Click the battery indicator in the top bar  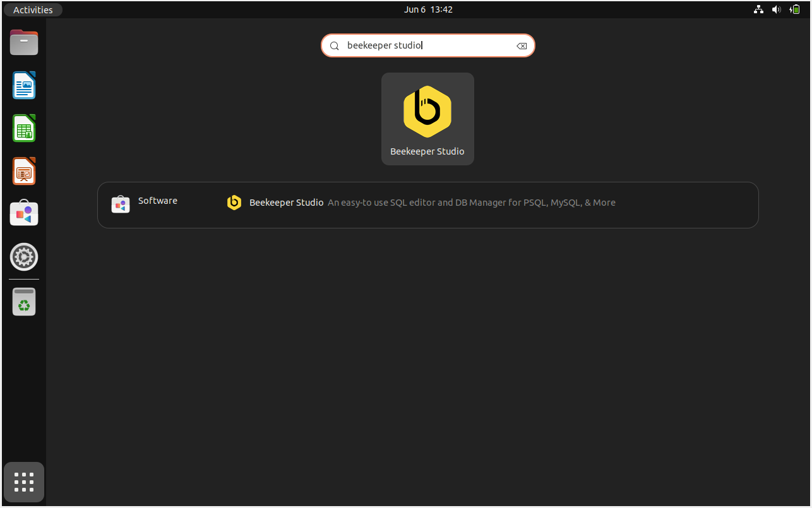click(x=795, y=9)
